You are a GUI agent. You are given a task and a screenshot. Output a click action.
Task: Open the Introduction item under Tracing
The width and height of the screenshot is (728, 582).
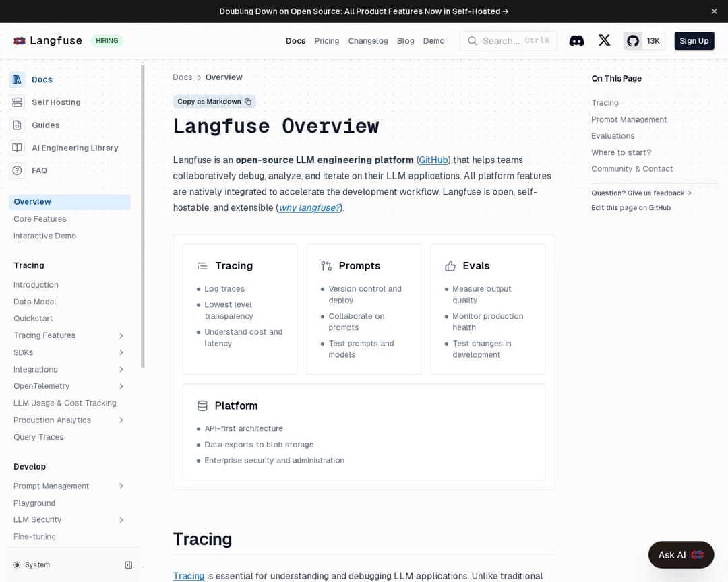coord(36,285)
